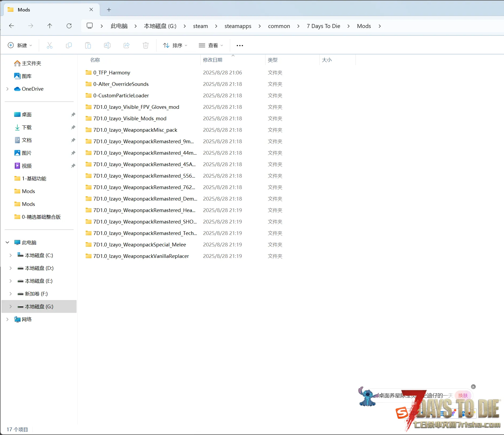504x435 pixels.
Task: Click the Delete trash can icon
Action: pyautogui.click(x=146, y=45)
